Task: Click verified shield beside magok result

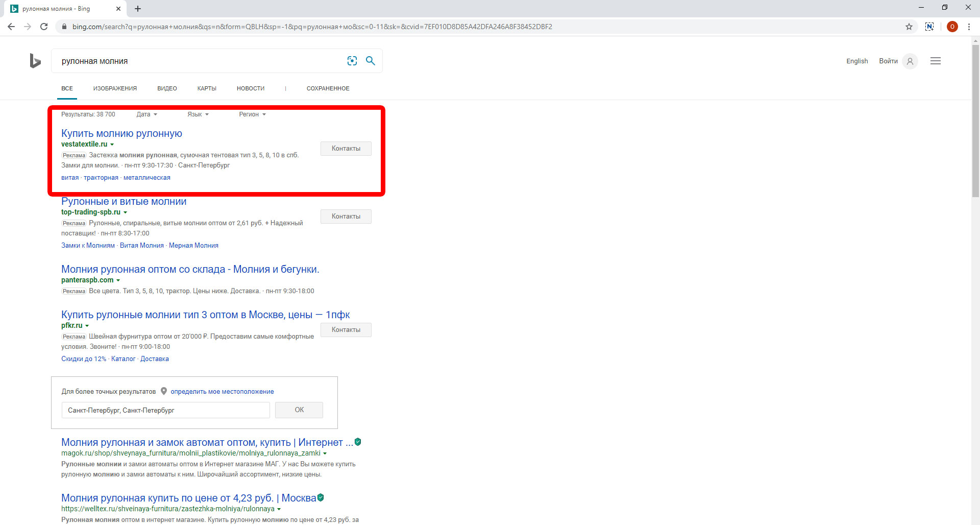Action: 358,442
